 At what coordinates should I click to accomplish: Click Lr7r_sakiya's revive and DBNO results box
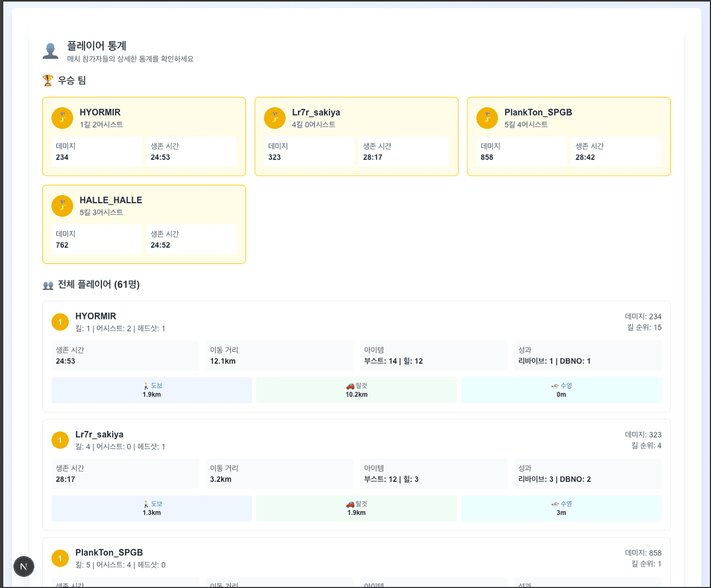[587, 474]
